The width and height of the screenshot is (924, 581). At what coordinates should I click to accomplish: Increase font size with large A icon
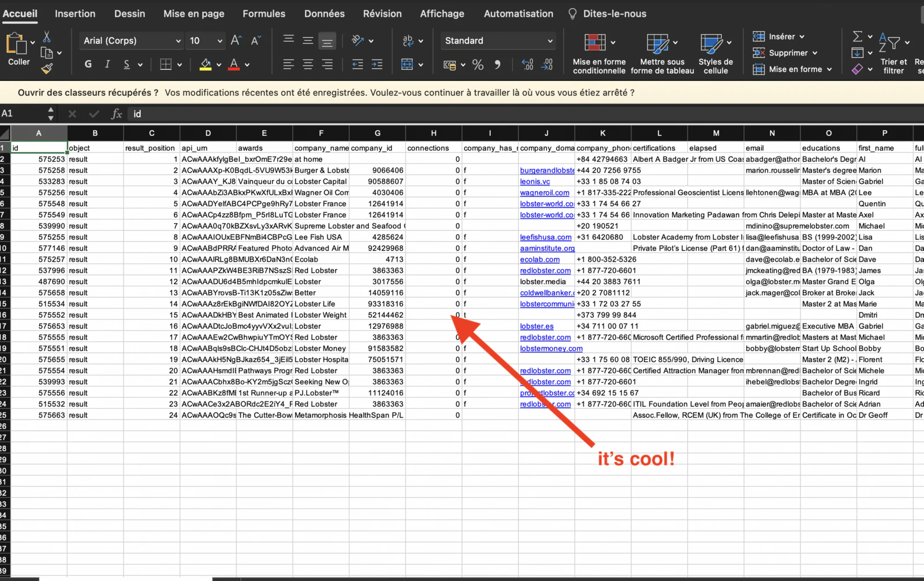click(x=236, y=40)
